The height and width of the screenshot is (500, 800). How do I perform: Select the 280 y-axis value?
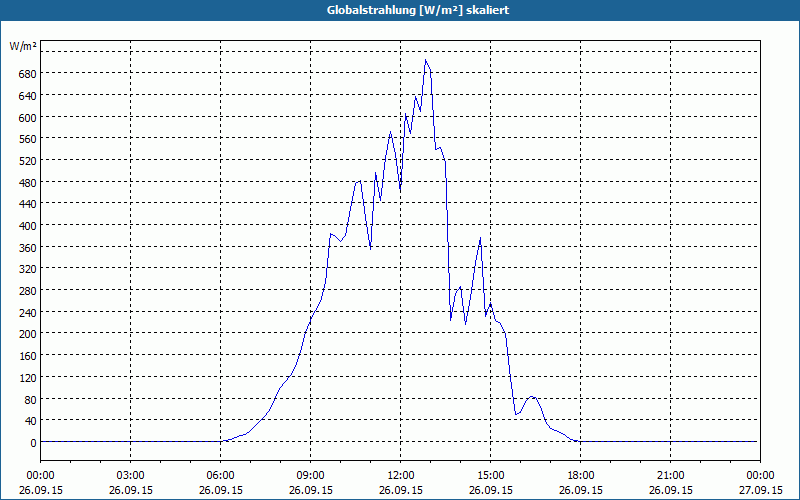tap(27, 291)
